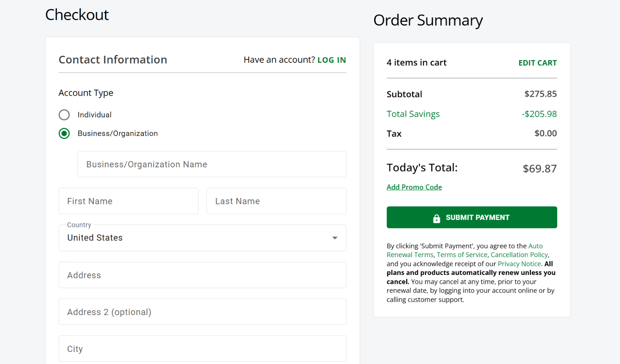Click into the First Name field
Image resolution: width=620 pixels, height=364 pixels.
[128, 201]
